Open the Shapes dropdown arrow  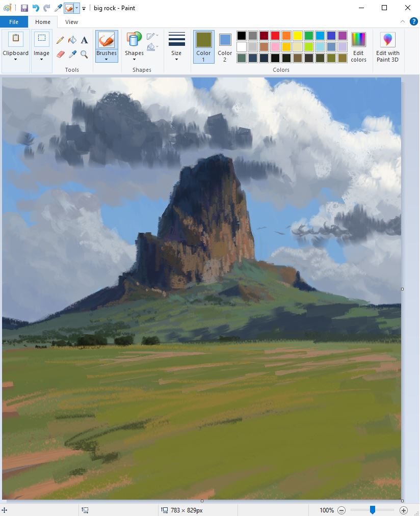click(134, 60)
